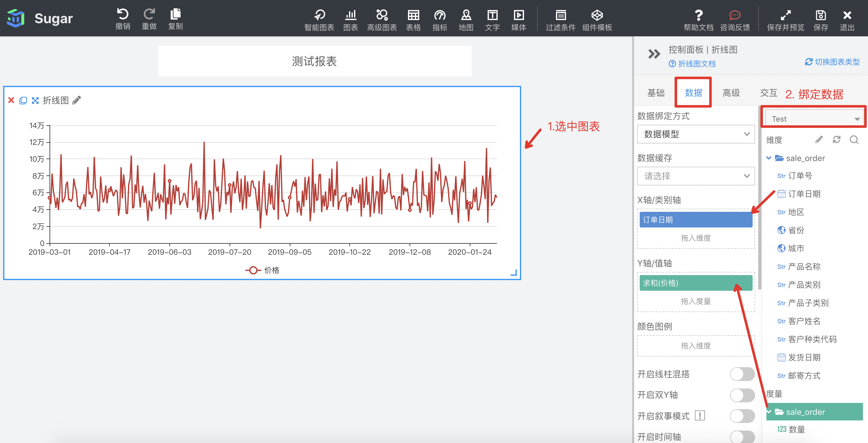This screenshot has height=443, width=868.
Task: Select the 发货日期 dimension
Action: point(799,357)
